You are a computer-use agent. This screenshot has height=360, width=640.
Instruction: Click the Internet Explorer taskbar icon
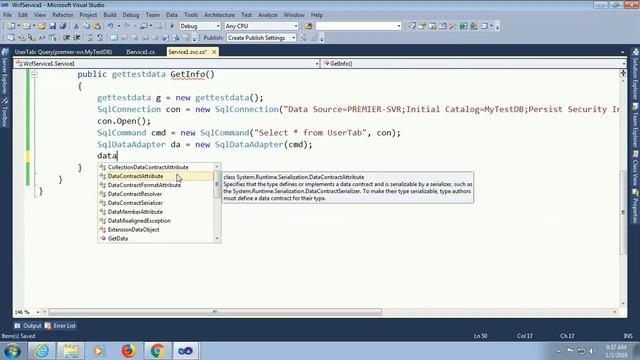click(42, 351)
